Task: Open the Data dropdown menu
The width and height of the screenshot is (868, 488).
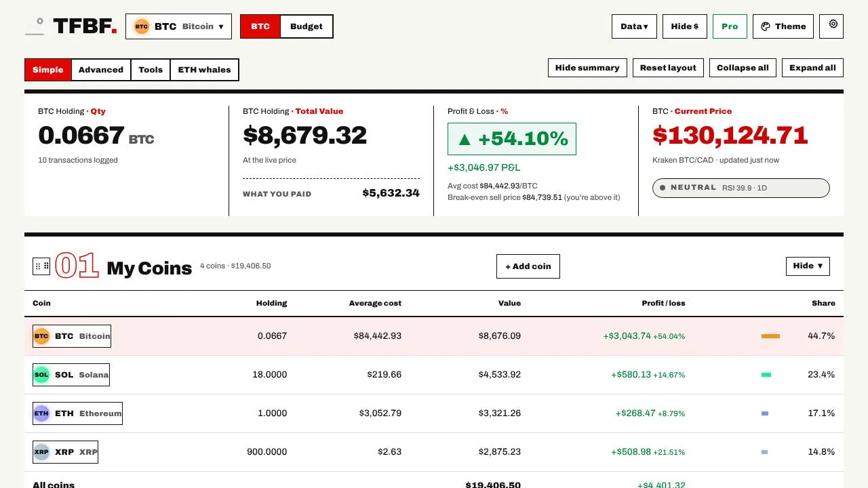Action: click(634, 26)
